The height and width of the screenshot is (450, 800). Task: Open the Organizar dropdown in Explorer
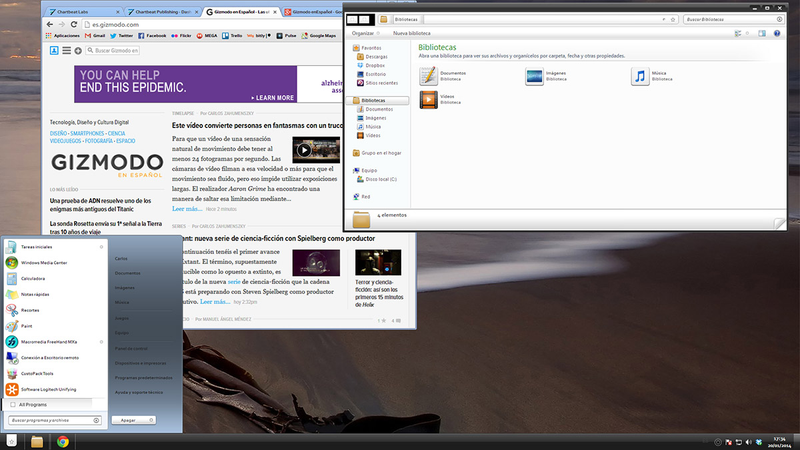pos(365,33)
